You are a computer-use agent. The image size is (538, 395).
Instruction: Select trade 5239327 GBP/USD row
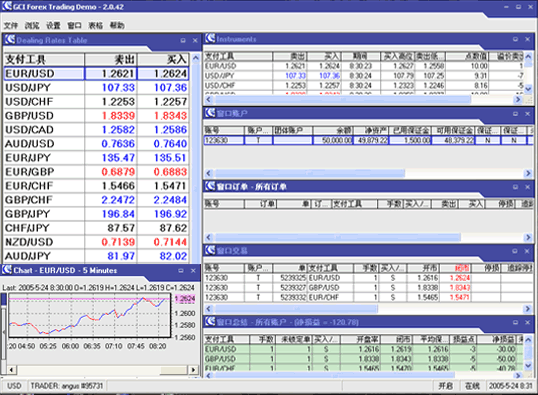[369, 288]
